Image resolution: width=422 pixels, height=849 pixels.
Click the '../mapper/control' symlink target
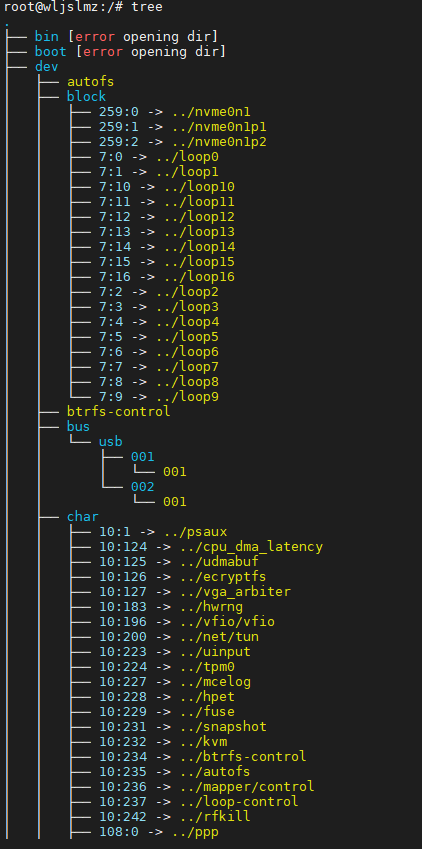[x=248, y=787]
